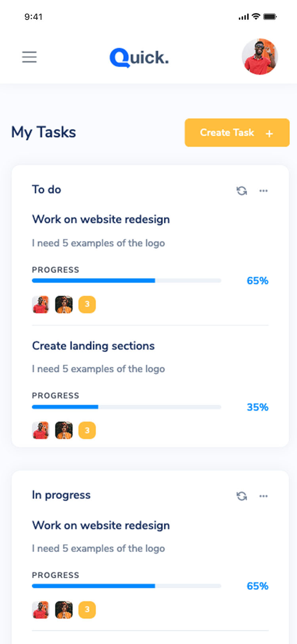297x644 pixels.
Task: Open To do card options menu
Action: [x=263, y=191]
